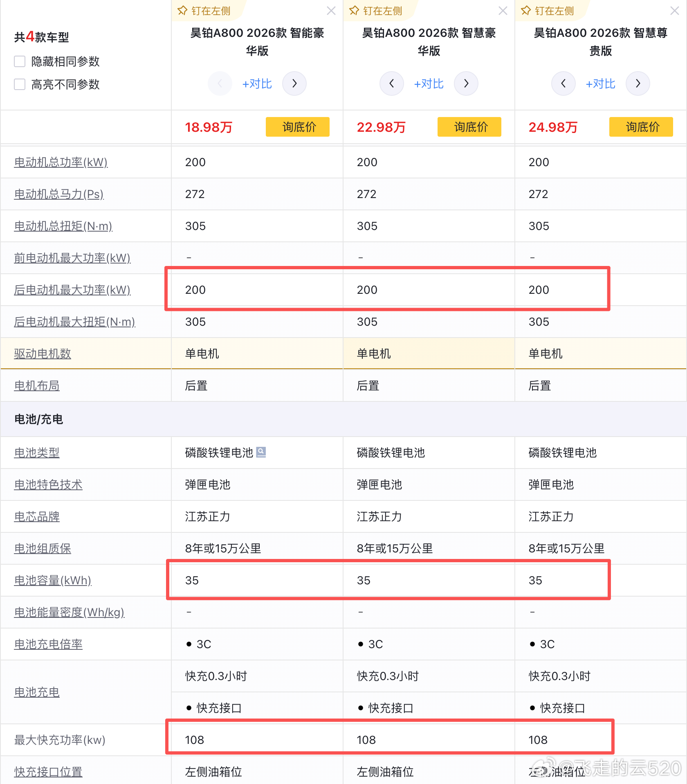Open 电池能量密度(Wh/kg) parameter link
The width and height of the screenshot is (687, 784).
(70, 613)
